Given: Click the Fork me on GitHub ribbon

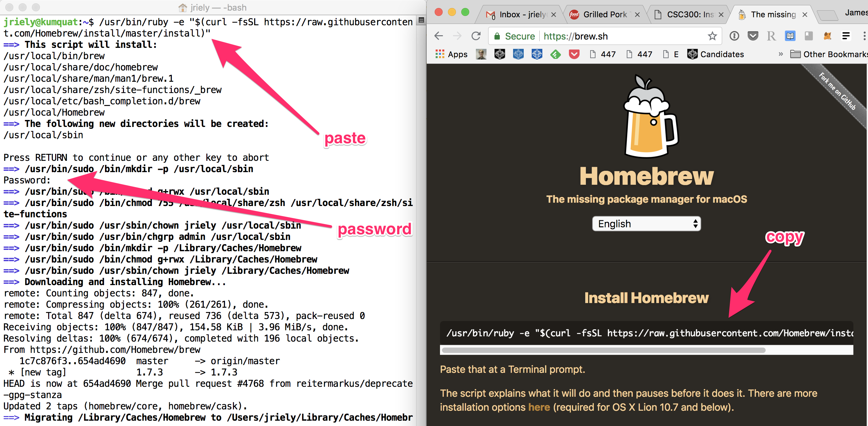Looking at the screenshot, I should click(x=837, y=92).
